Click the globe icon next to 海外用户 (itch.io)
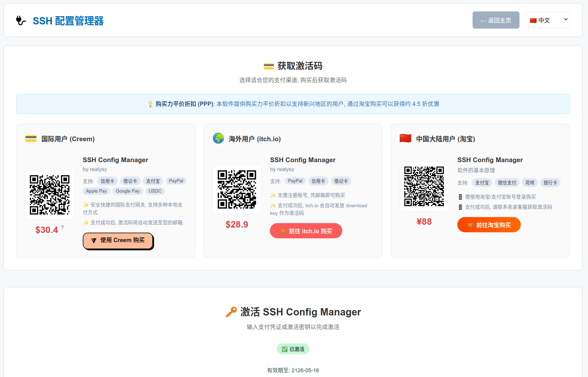This screenshot has width=588, height=377. pyautogui.click(x=218, y=139)
